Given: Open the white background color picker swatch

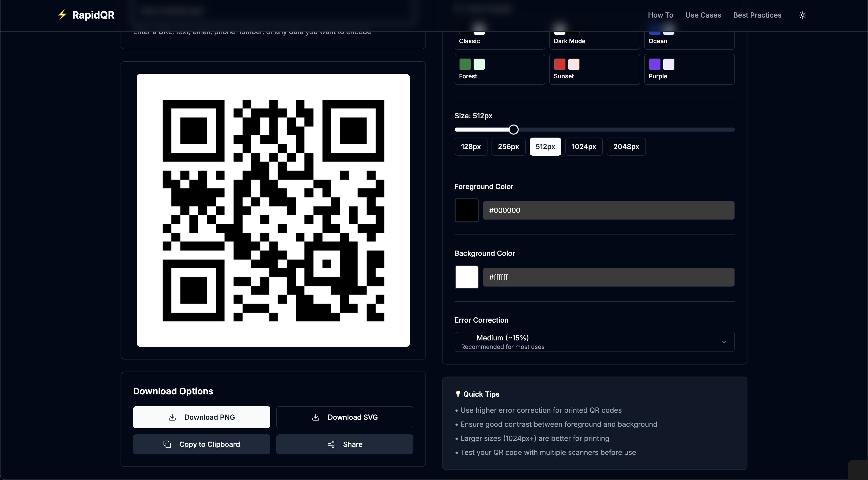Looking at the screenshot, I should pyautogui.click(x=466, y=277).
